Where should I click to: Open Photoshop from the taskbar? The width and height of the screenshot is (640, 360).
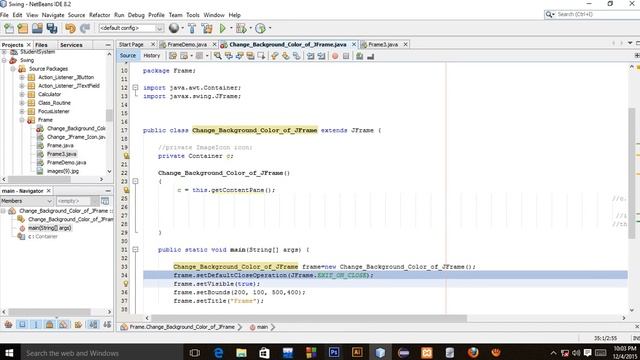point(334,353)
